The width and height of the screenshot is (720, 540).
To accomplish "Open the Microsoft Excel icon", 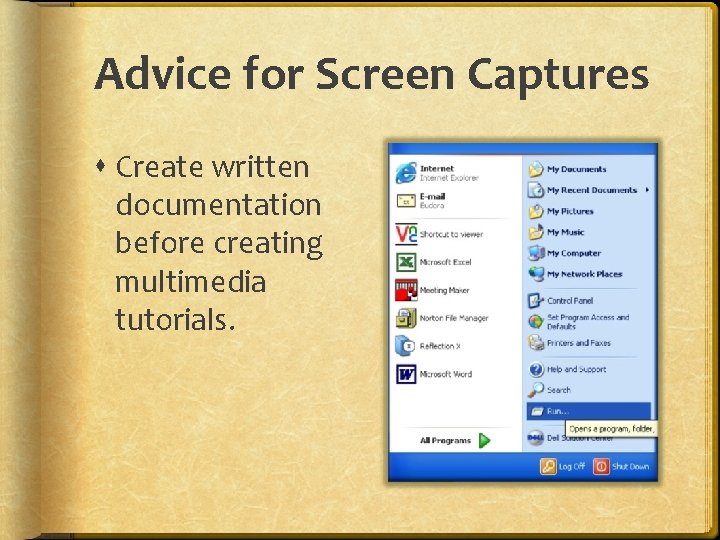I will coord(406,262).
